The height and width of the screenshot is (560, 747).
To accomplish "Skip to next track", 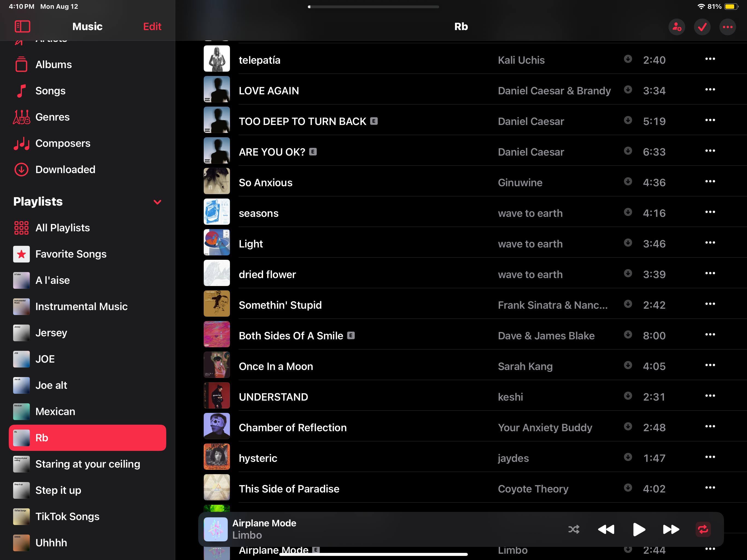I will pyautogui.click(x=671, y=529).
